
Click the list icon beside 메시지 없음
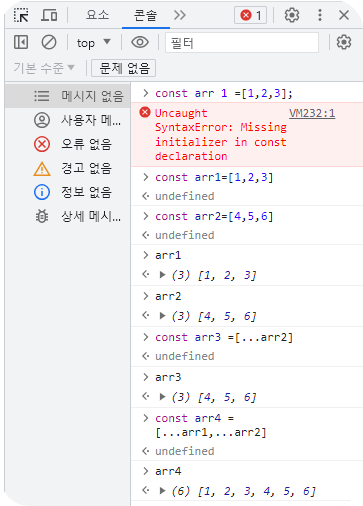42,96
